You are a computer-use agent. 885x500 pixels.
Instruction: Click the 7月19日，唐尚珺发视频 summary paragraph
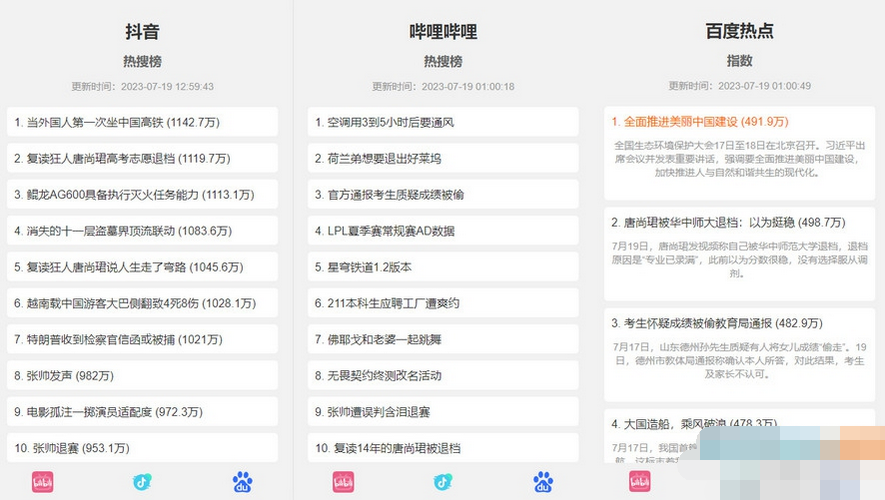739,260
